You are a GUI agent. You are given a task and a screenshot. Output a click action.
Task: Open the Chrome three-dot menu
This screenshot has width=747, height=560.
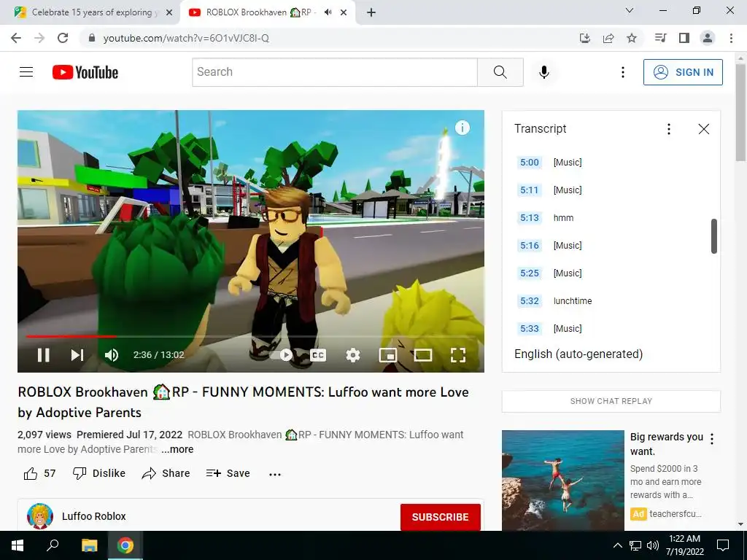(x=731, y=38)
